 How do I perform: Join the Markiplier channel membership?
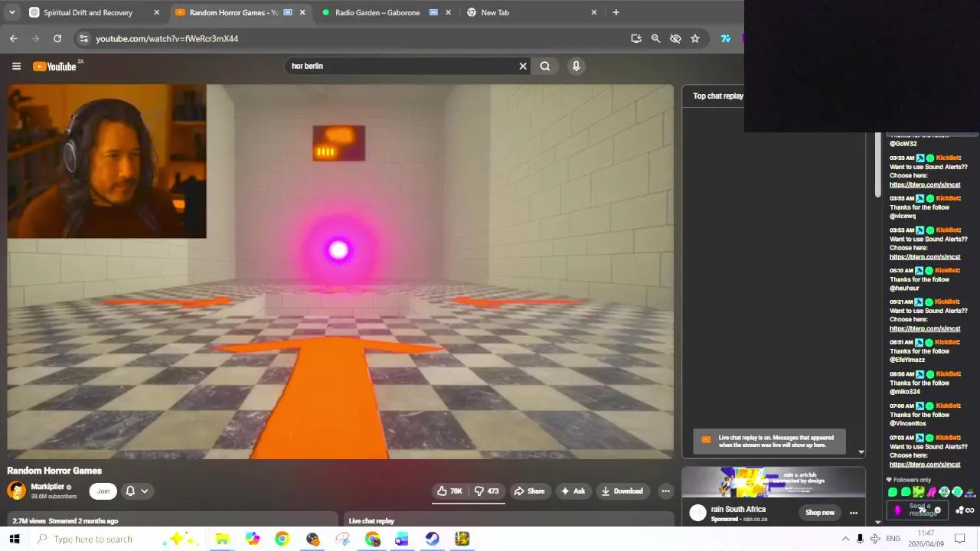tap(103, 491)
